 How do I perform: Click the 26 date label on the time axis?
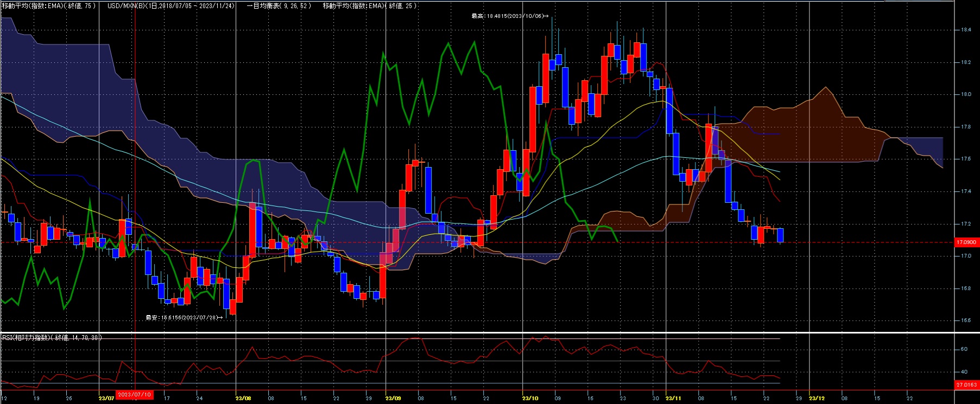tap(69, 398)
